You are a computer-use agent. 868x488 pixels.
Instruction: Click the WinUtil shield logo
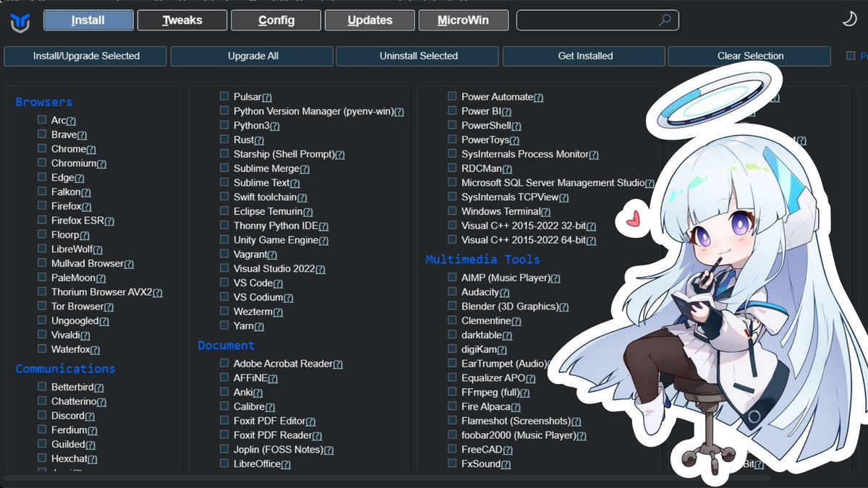[20, 21]
